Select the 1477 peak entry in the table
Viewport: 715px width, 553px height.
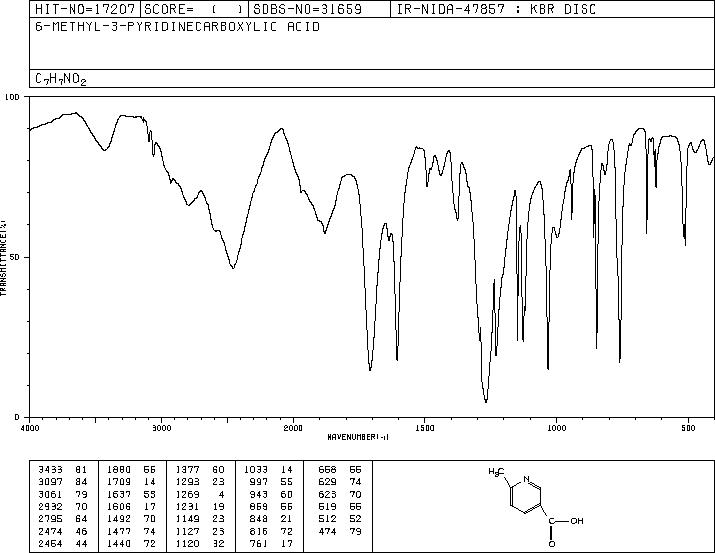coord(131,532)
